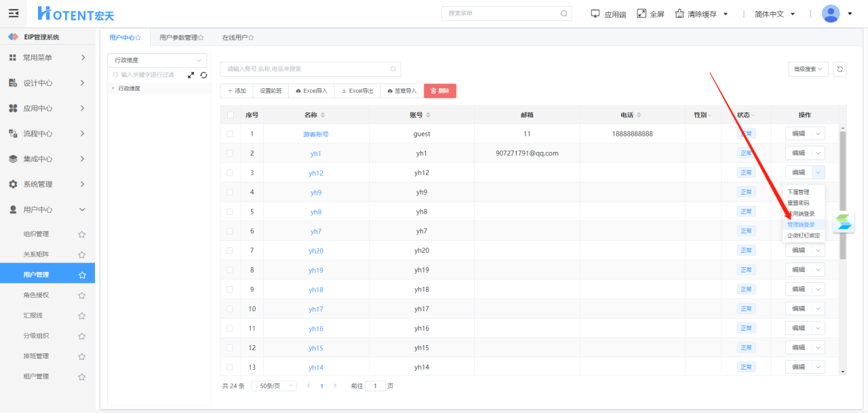Click the account/name/phone search input field
This screenshot has height=413, width=868.
coord(307,69)
